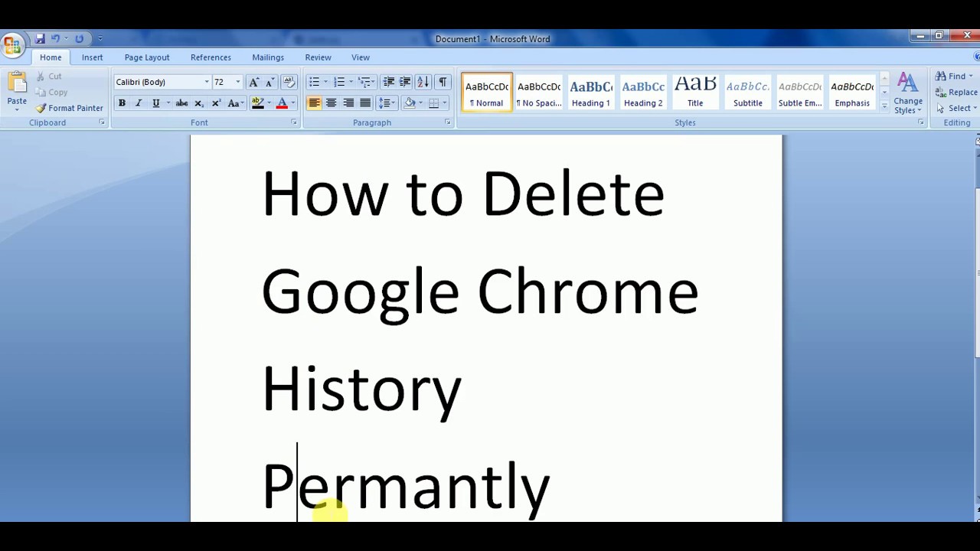
Task: Apply red font color
Action: (282, 103)
